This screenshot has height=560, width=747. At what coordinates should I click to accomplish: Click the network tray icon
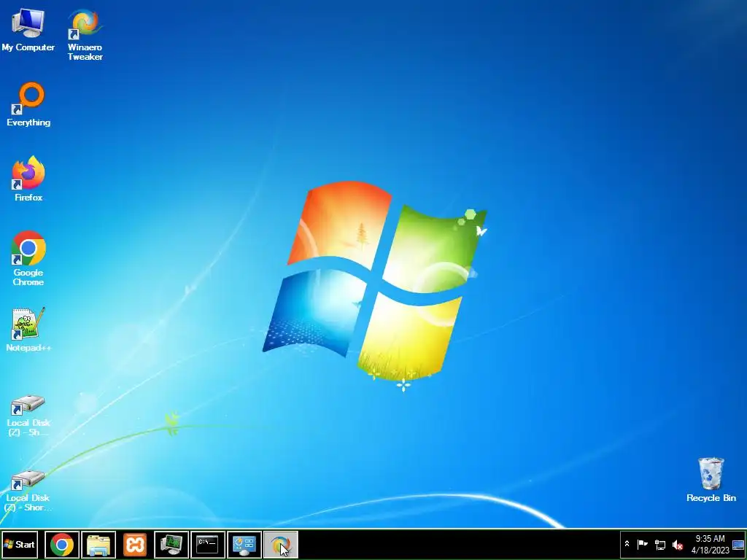pos(660,544)
